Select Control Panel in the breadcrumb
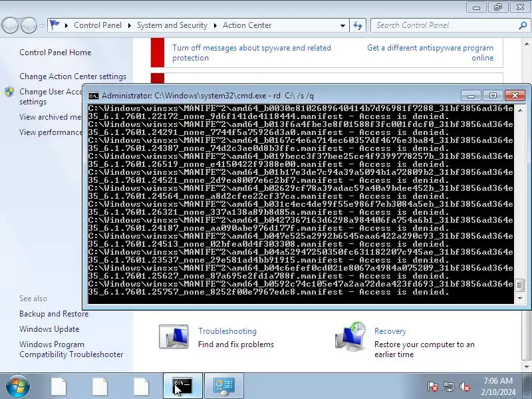 point(98,25)
